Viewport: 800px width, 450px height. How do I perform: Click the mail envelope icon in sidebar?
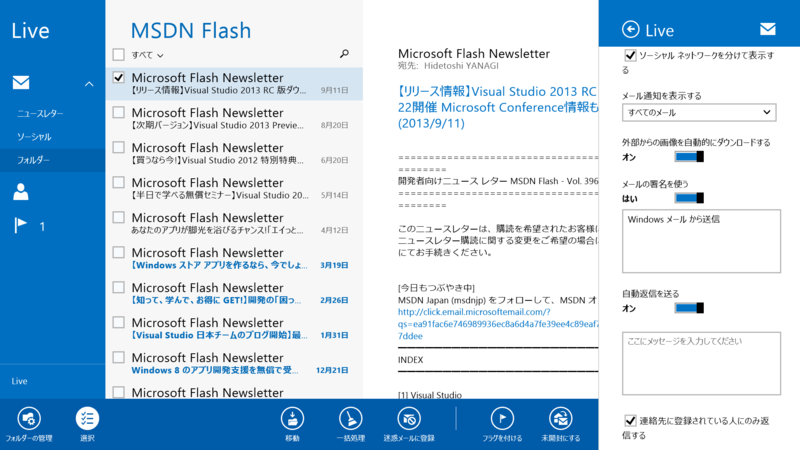(x=21, y=82)
